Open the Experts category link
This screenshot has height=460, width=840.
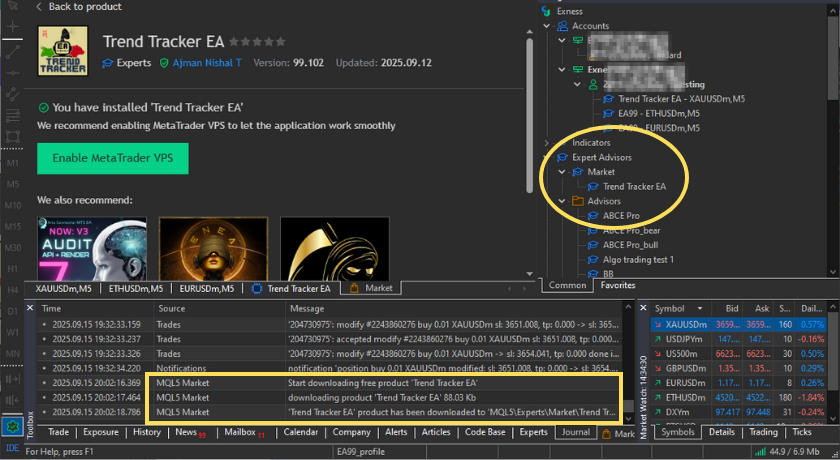127,63
